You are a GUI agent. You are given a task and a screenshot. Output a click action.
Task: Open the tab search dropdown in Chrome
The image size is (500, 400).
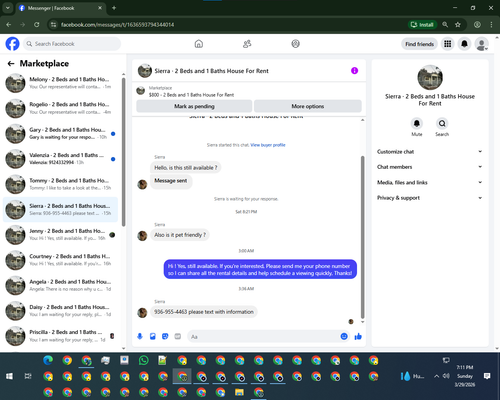pyautogui.click(x=7, y=8)
